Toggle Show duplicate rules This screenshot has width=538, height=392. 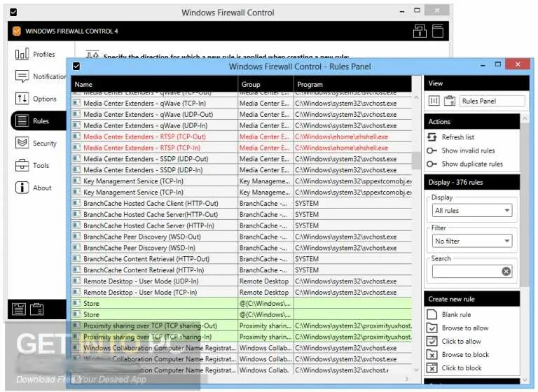point(464,164)
